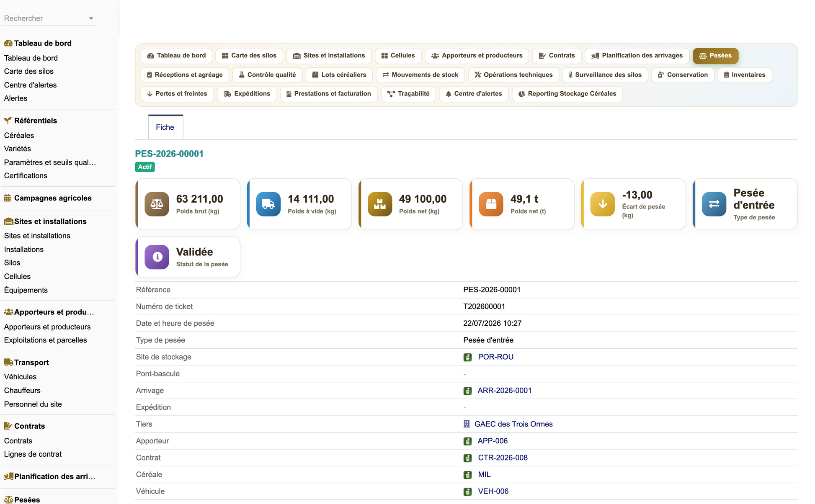Image resolution: width=815 pixels, height=504 pixels.
Task: Open Carte des silos top menu
Action: coord(249,56)
